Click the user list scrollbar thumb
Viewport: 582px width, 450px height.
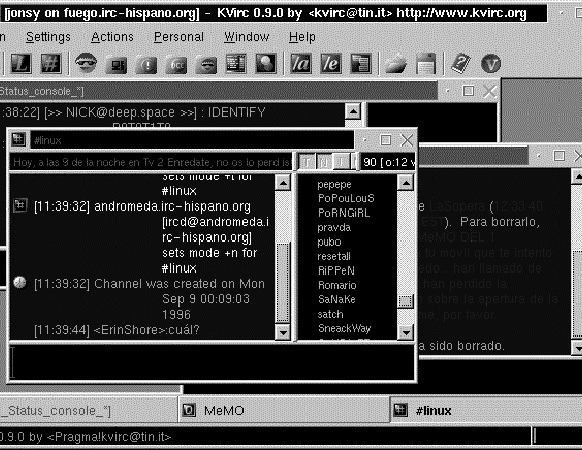tap(406, 301)
